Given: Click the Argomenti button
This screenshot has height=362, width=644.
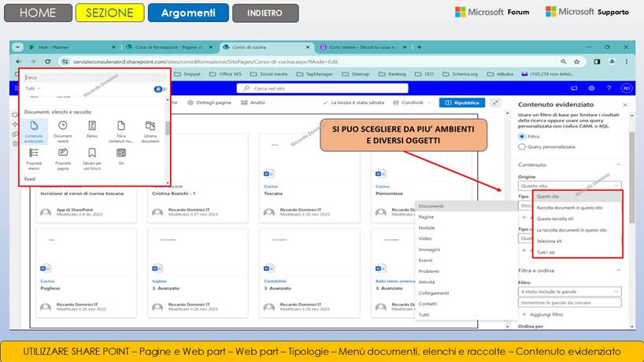Looking at the screenshot, I should [188, 13].
